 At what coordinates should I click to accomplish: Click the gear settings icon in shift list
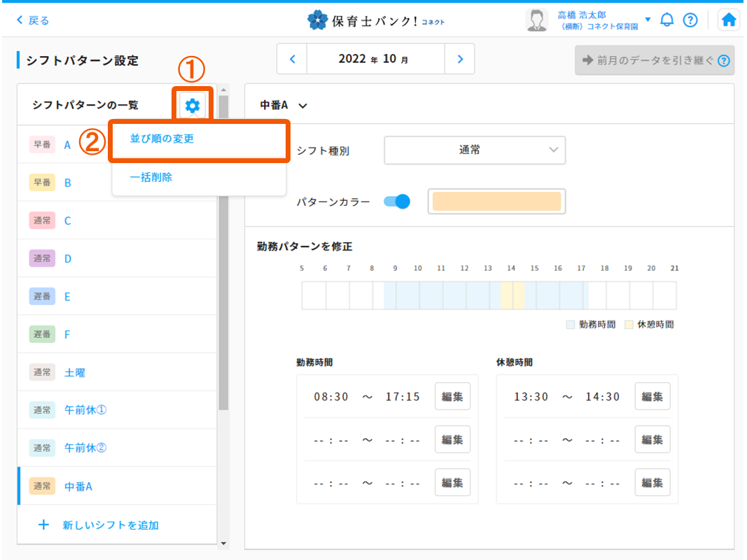pyautogui.click(x=192, y=106)
